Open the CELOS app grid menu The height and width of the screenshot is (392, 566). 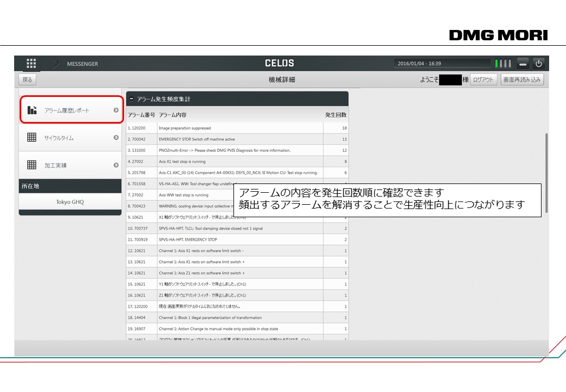click(32, 64)
